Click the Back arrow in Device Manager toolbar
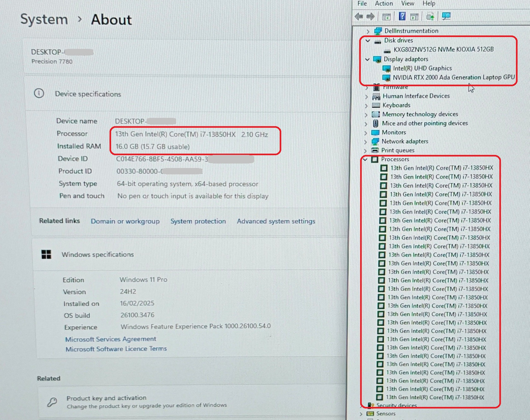 (359, 16)
